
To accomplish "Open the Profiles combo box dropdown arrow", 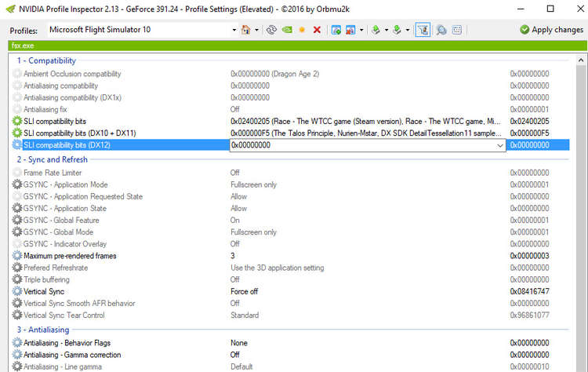I will [x=234, y=30].
